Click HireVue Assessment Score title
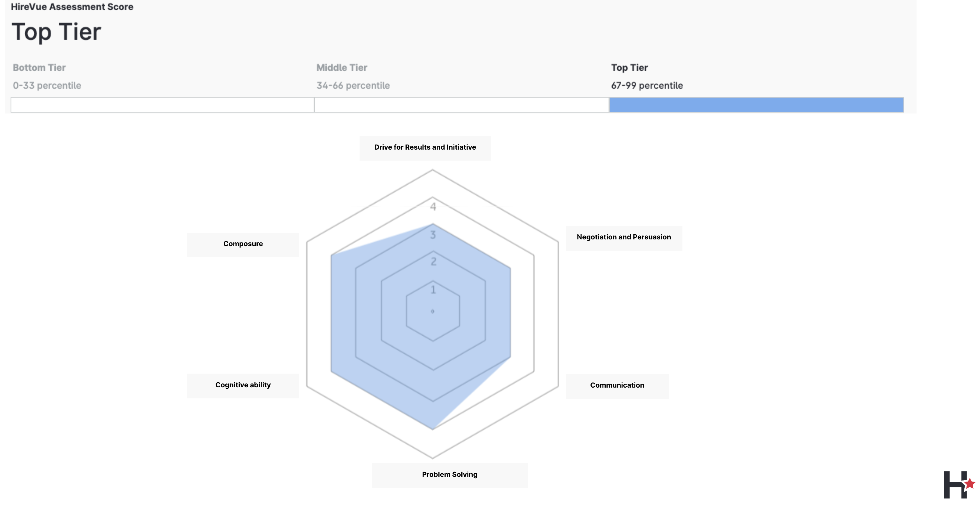The width and height of the screenshot is (980, 508). [x=72, y=7]
